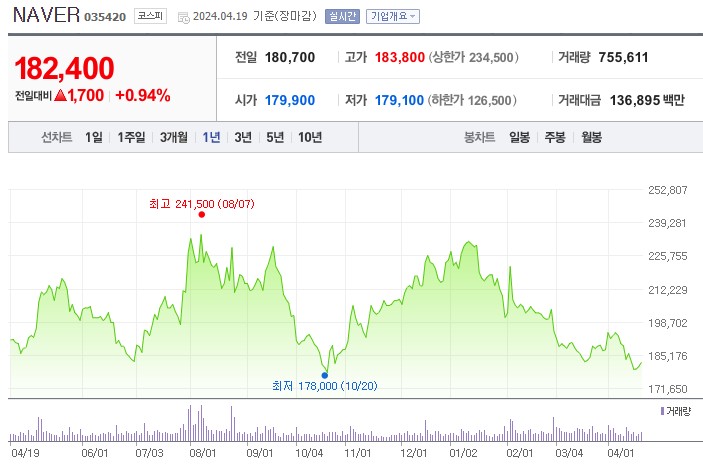
Task: Select the 5년 line chart tab
Action: click(275, 137)
